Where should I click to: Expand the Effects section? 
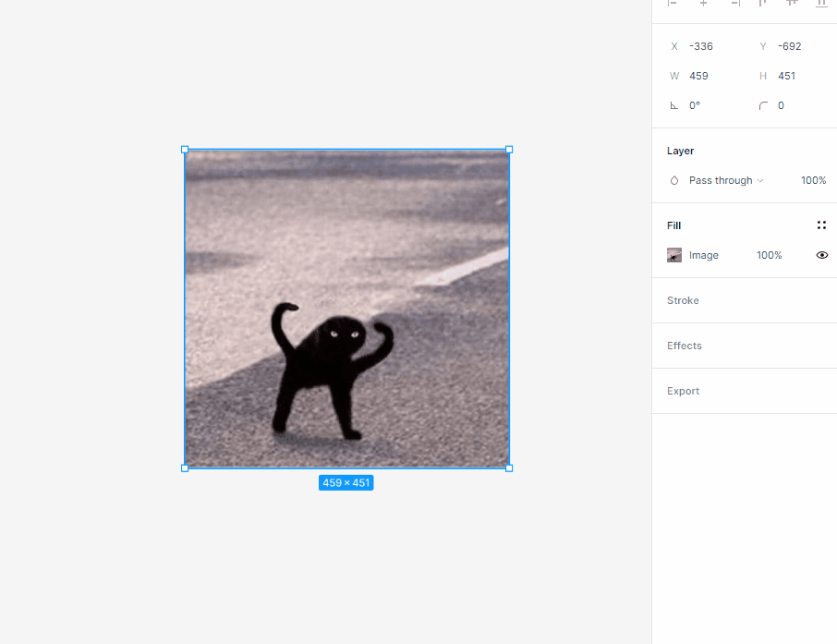[x=684, y=346]
